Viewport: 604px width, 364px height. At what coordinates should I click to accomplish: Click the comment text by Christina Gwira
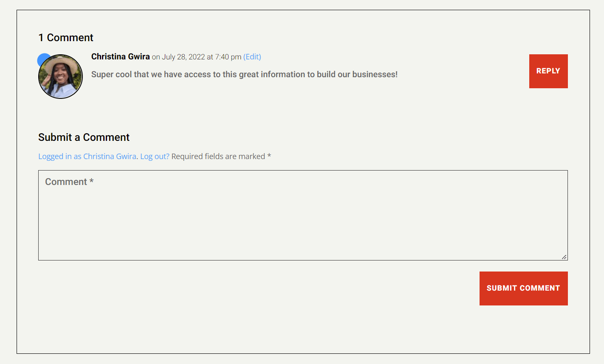244,74
